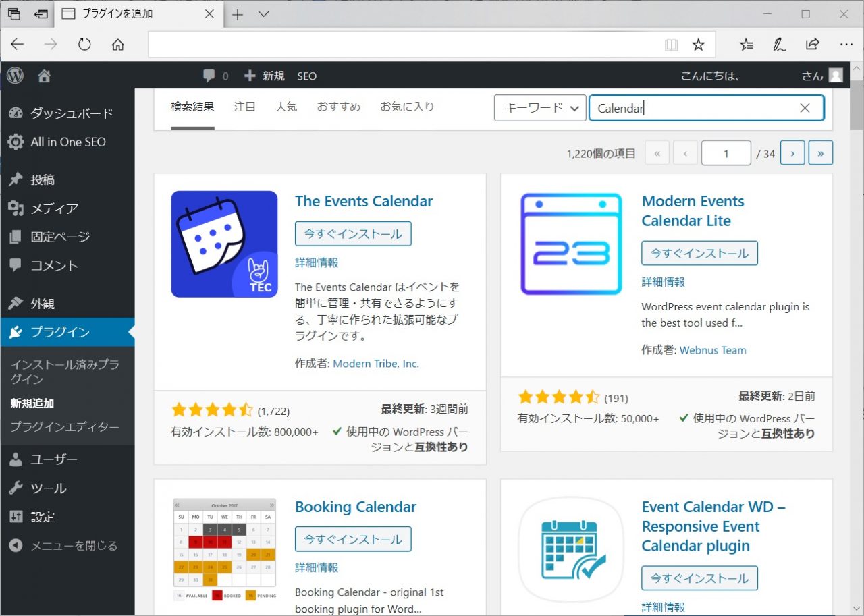Expand the tab preview chevron
The height and width of the screenshot is (616, 864).
(x=264, y=14)
